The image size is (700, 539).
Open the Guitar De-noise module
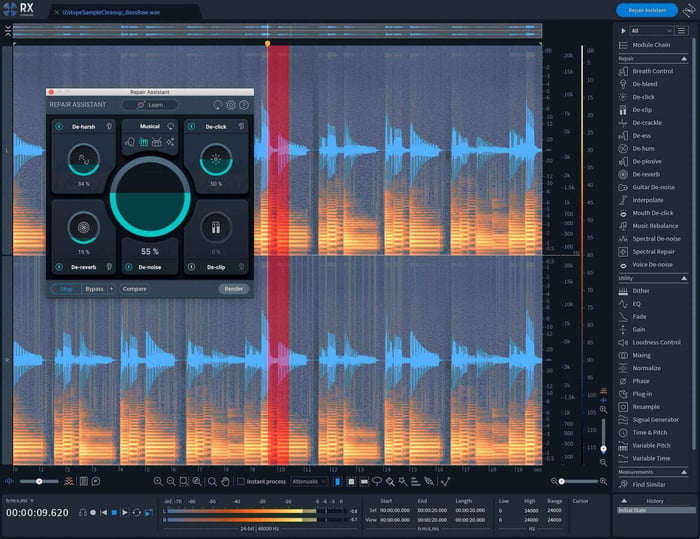click(x=647, y=188)
